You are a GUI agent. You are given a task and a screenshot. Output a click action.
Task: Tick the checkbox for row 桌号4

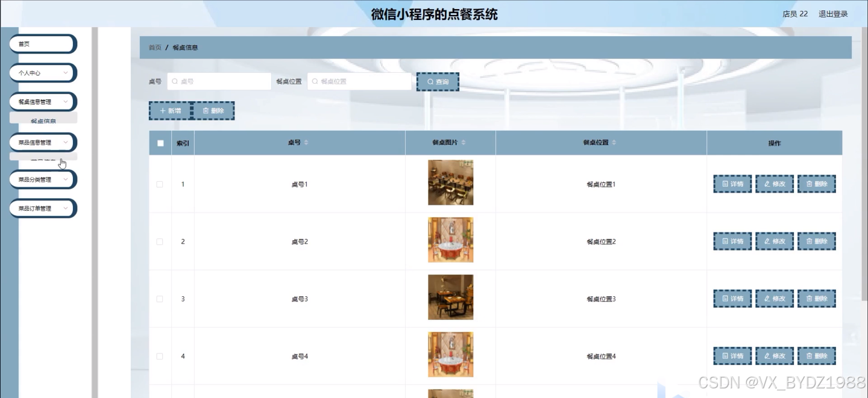(x=160, y=356)
